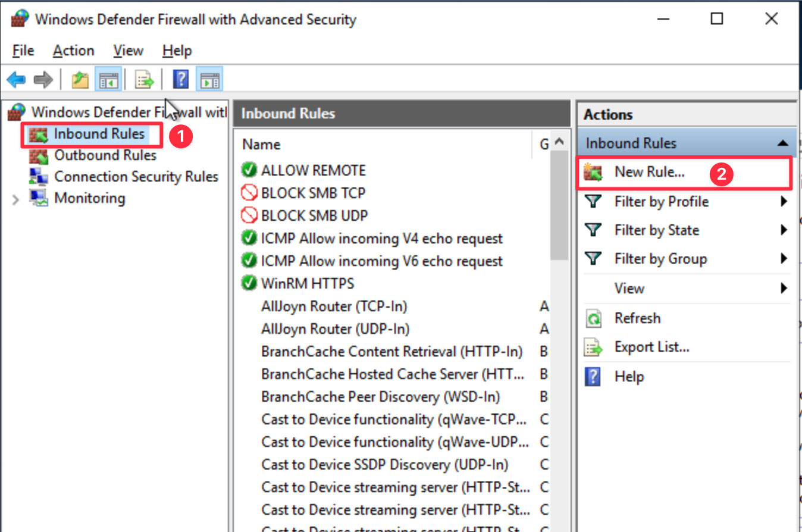Select Cast to Device SSDP Discovery (UDP-In)
The image size is (802, 532).
tap(384, 465)
